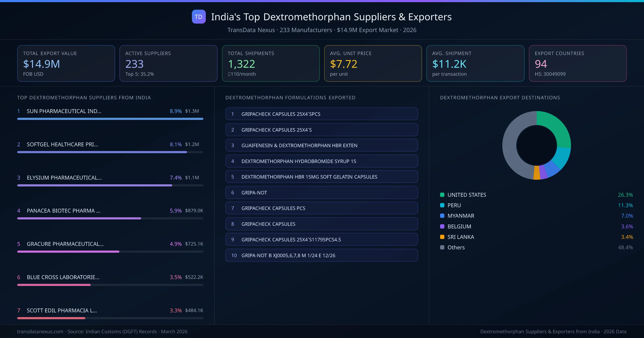This screenshot has height=338, width=644.
Task: Toggle the UNITED STATES legend entry
Action: click(x=466, y=195)
